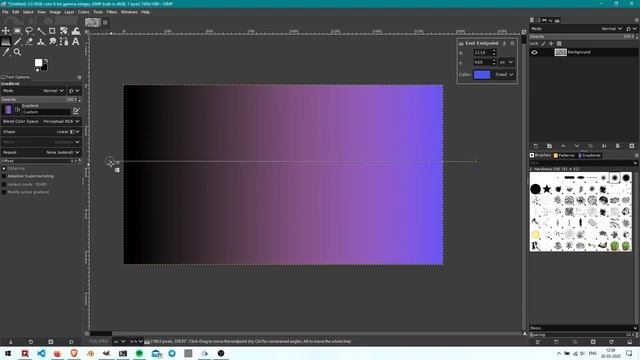Enable Adaptive Supersampling
The width and height of the screenshot is (640, 360).
pyautogui.click(x=4, y=176)
